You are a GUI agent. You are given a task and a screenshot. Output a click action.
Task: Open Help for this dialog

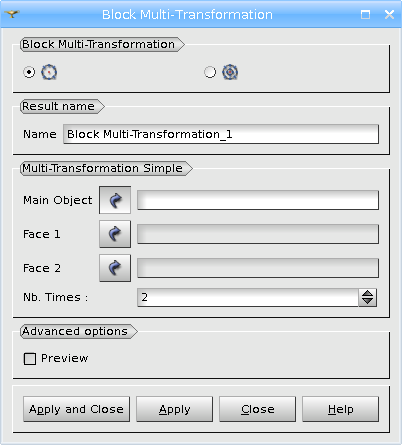(340, 409)
